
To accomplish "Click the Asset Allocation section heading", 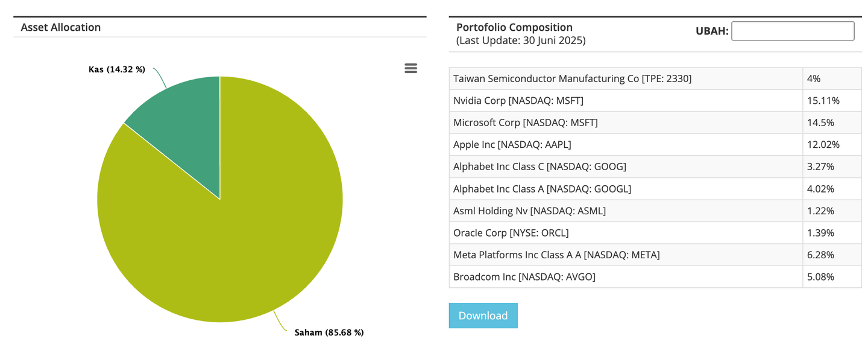I will [x=61, y=27].
